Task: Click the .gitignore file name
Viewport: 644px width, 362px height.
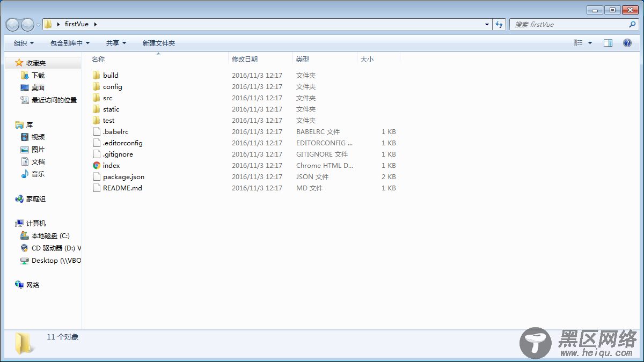Action: pos(118,154)
